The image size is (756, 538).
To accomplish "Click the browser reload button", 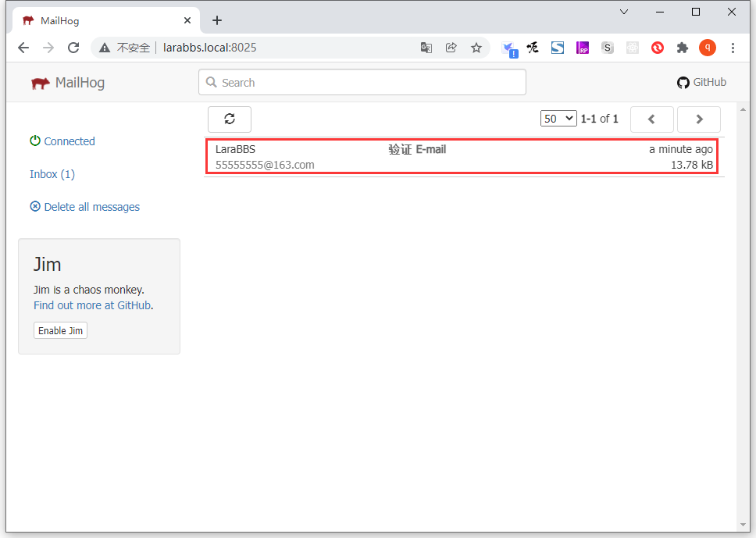I will [73, 48].
